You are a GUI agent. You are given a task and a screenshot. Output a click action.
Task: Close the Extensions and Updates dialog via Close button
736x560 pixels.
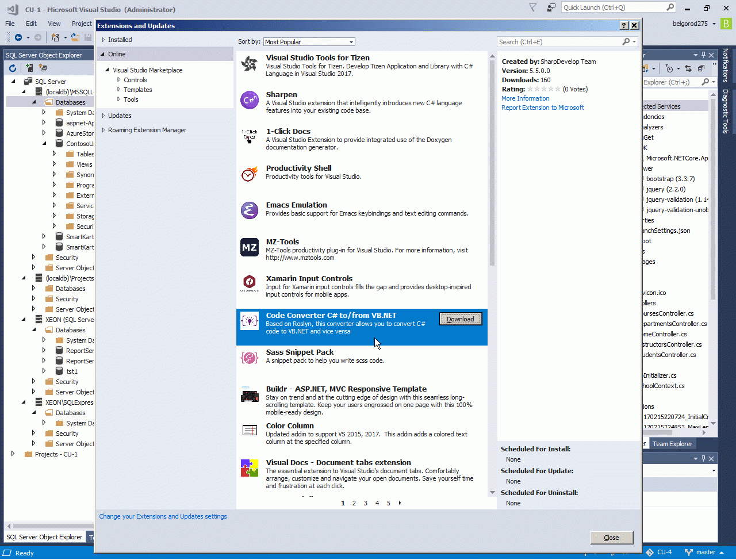[611, 538]
